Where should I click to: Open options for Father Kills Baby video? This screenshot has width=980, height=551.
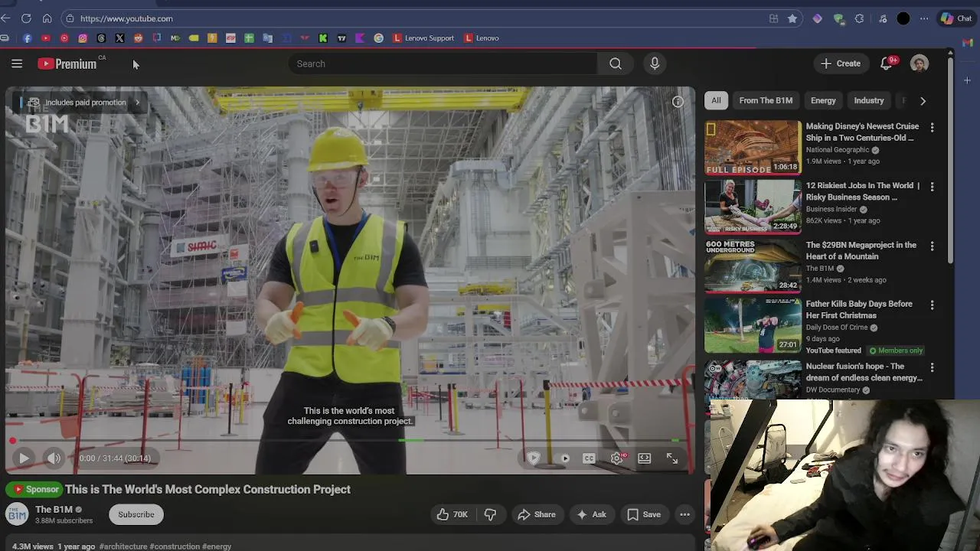tap(932, 305)
